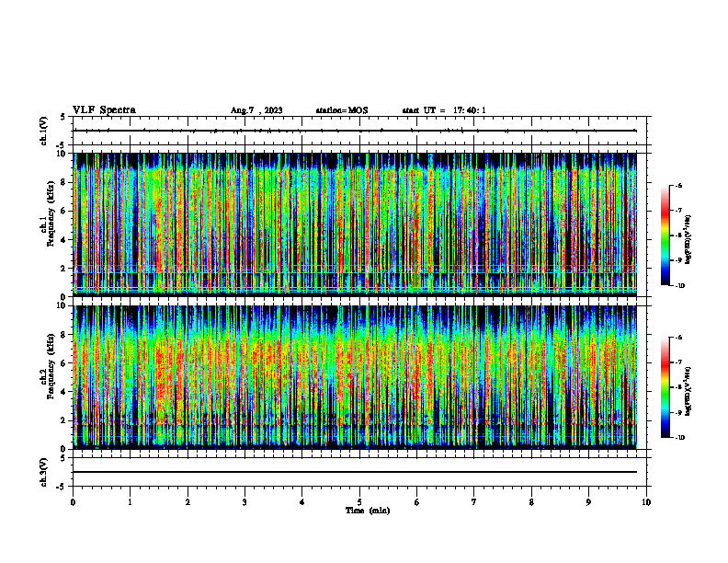
Task: Click the "-8" label on ch.1 color bar
Action: [678, 236]
